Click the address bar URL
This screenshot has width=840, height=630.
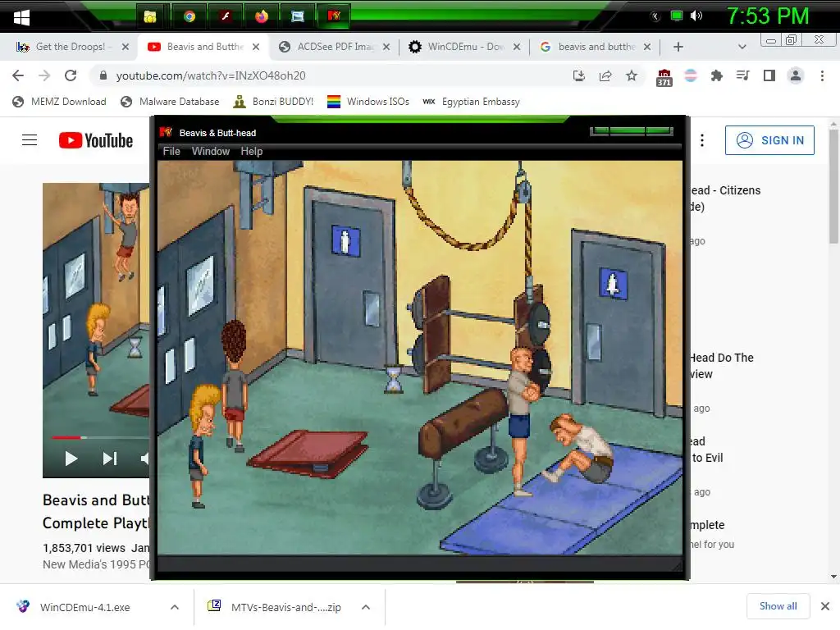pos(211,75)
